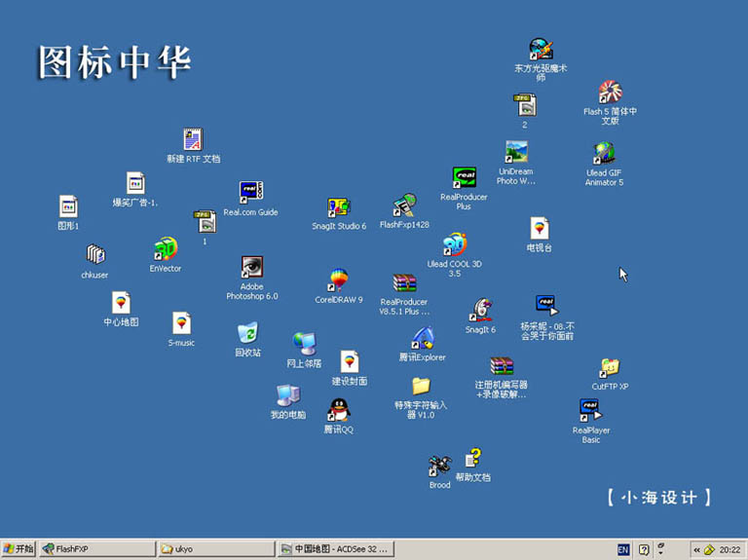Switch to 中国地图 - ACDSee 32 taskbar button

click(336, 549)
